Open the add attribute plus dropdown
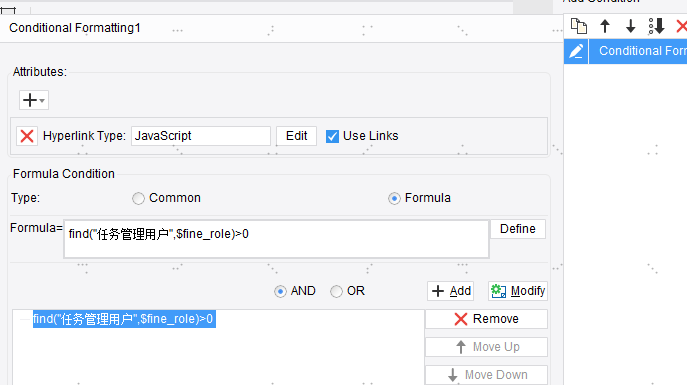This screenshot has height=385, width=687. [x=34, y=100]
